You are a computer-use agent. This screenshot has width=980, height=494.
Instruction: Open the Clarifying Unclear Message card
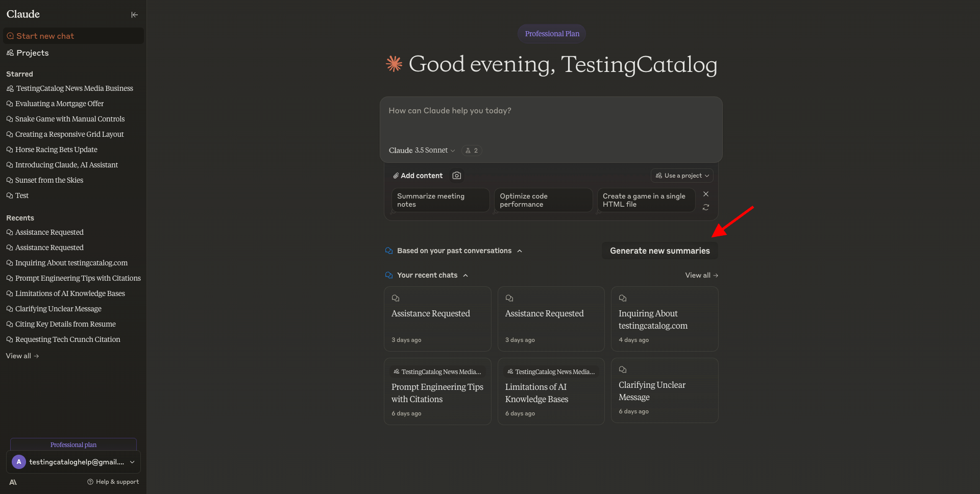pos(665,390)
